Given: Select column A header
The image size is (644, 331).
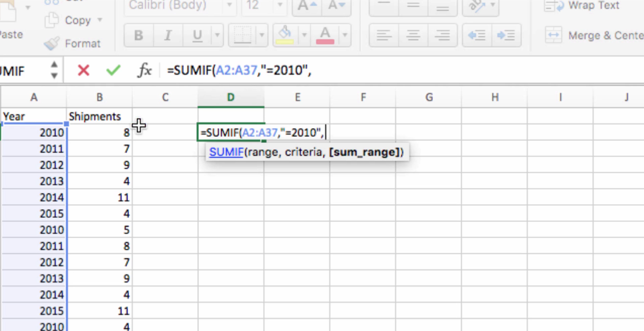Looking at the screenshot, I should pos(34,97).
